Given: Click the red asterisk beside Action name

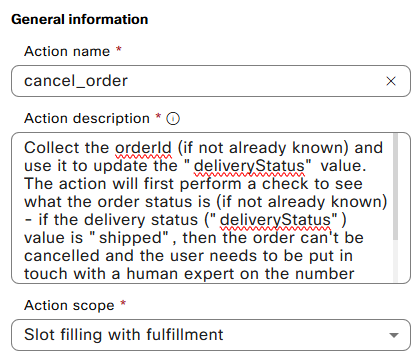Looking at the screenshot, I should click(119, 49).
